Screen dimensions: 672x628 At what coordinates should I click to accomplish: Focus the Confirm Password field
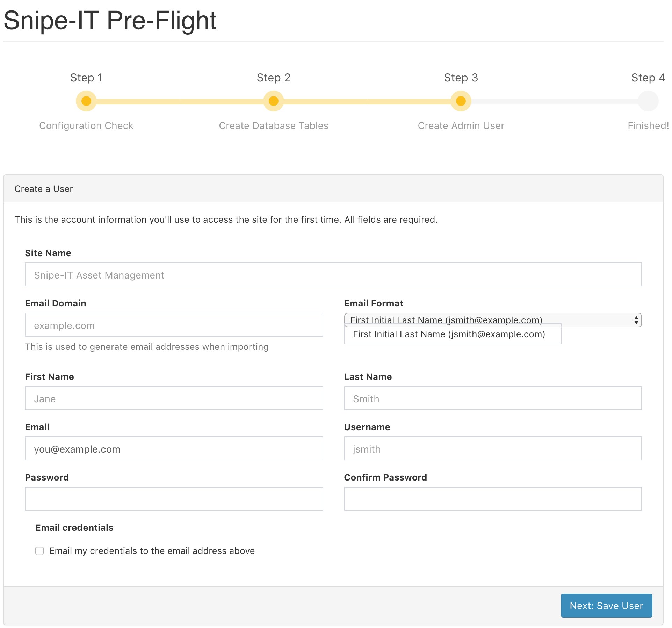[493, 499]
